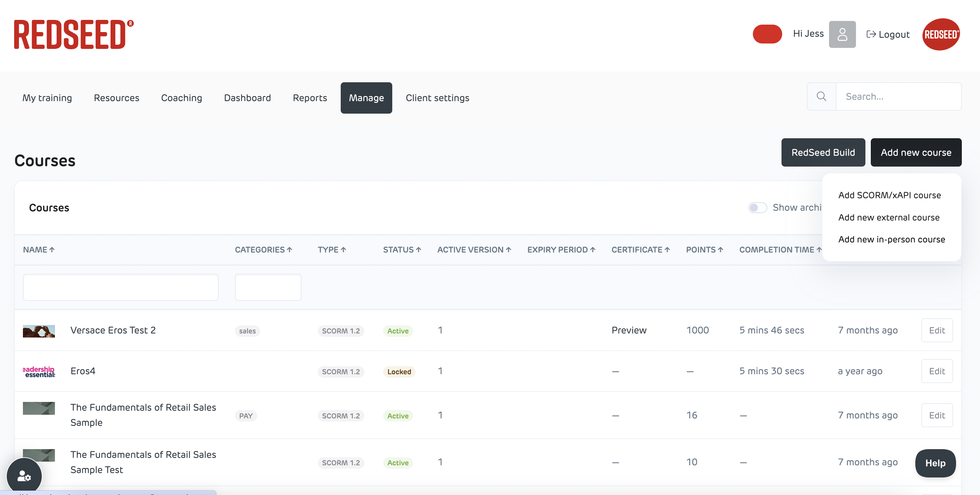Click the Name filter input field

coord(121,287)
